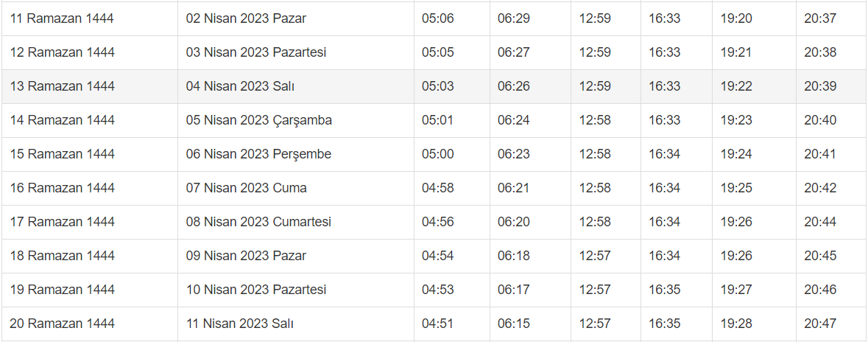Click the 19:23 time cell
This screenshot has height=342, width=868.
736,120
